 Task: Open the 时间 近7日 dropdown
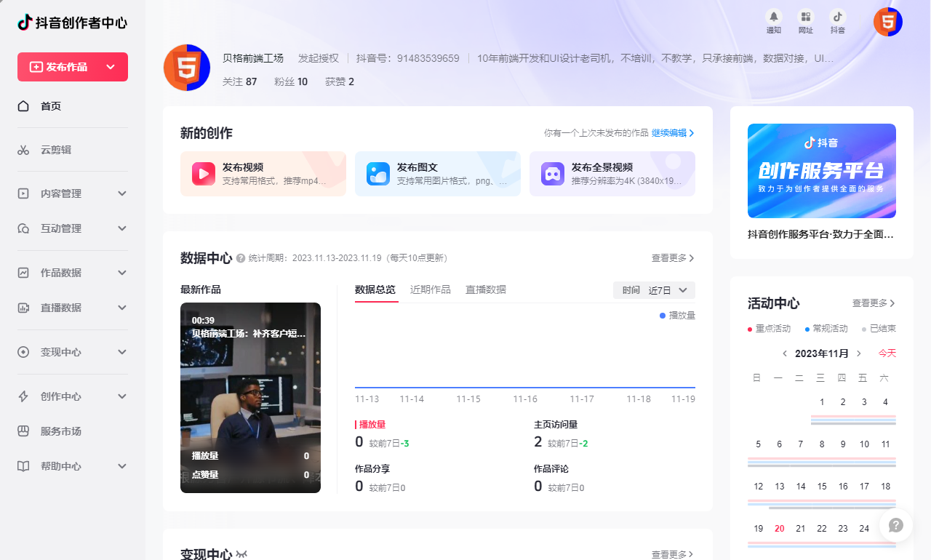click(x=655, y=290)
